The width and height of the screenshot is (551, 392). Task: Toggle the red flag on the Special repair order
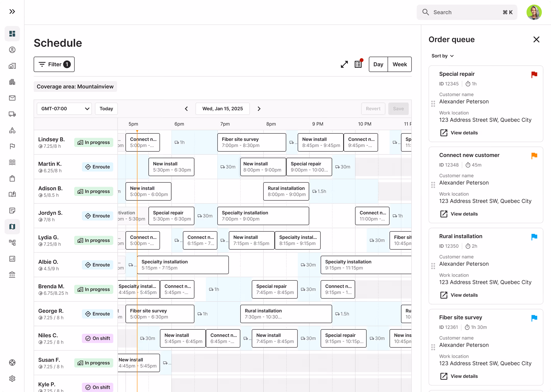[534, 75]
